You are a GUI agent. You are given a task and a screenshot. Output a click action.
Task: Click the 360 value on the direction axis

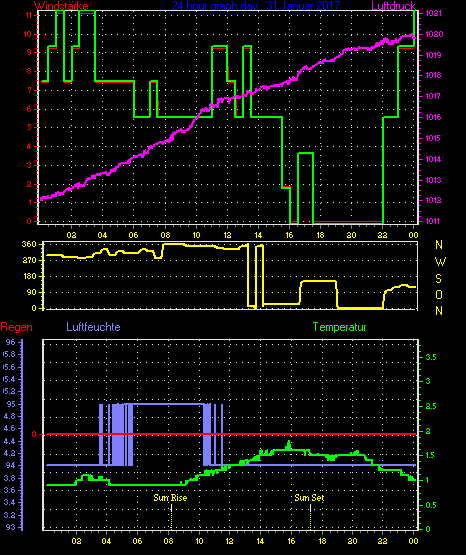29,244
